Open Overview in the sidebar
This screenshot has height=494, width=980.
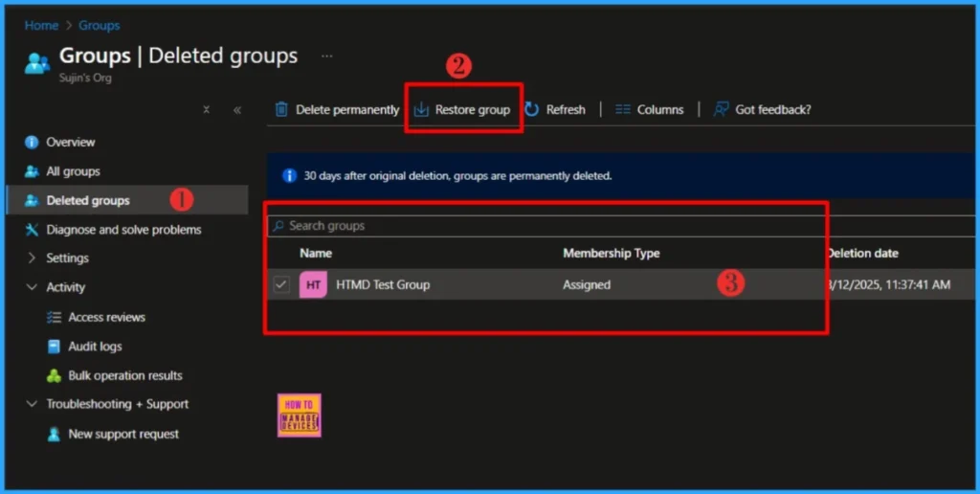pos(71,142)
